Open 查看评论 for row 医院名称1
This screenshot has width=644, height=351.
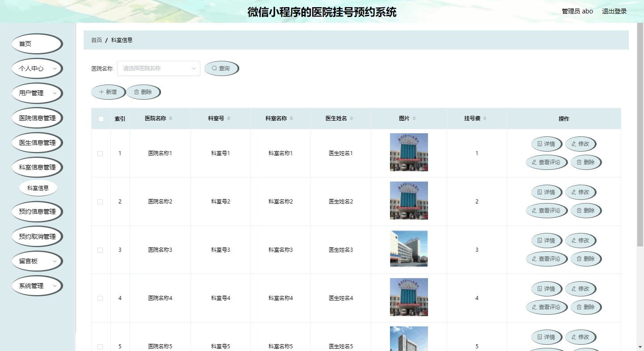point(547,162)
